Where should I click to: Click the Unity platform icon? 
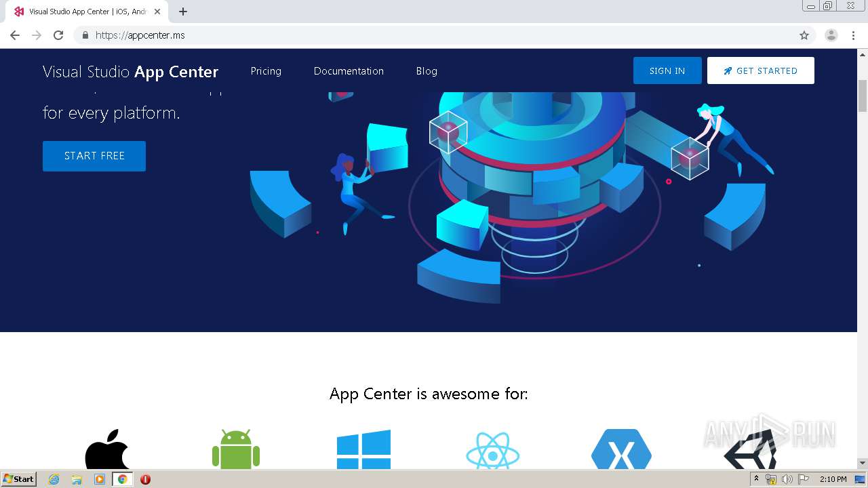coord(750,449)
